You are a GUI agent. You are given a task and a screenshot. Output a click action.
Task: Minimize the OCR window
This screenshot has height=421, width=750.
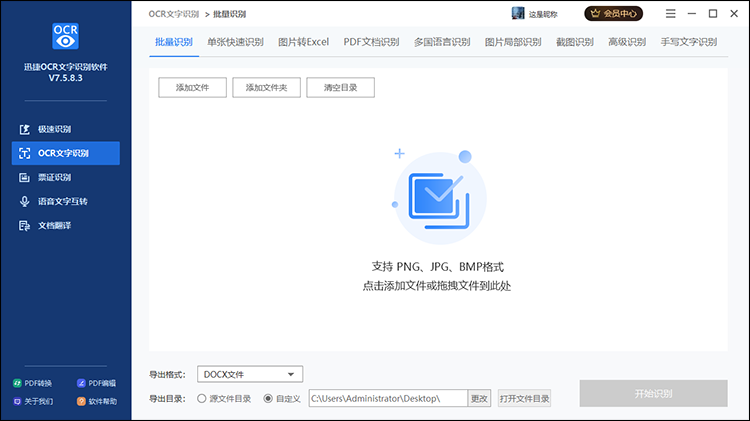tap(692, 13)
